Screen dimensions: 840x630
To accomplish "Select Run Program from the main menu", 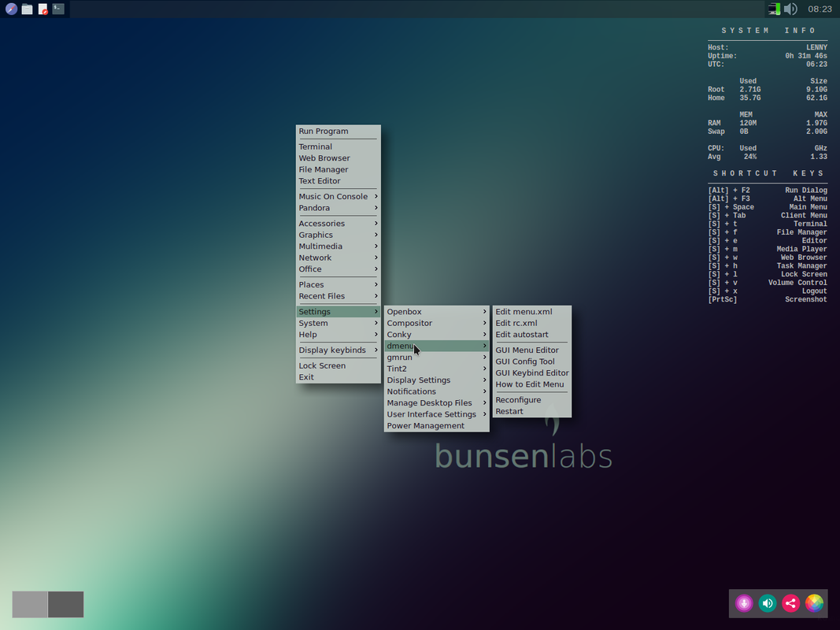I will 338,132.
